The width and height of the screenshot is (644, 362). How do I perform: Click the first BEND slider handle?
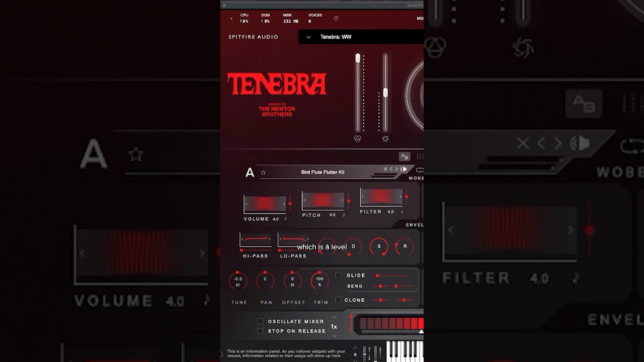[380, 286]
